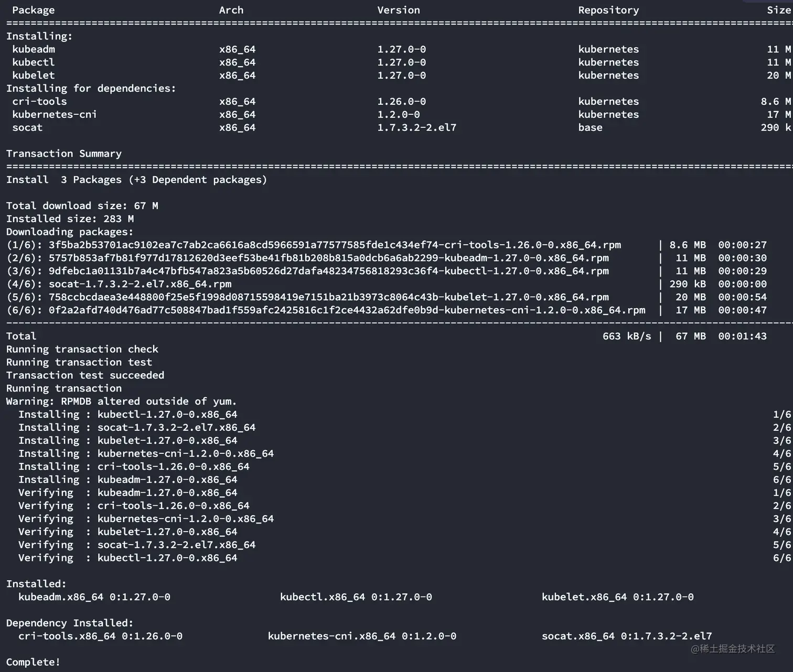Viewport: 793px width, 672px height.
Task: Click 'Installing : kubectl-1.27.0-0.x86_64' line
Action: [128, 415]
